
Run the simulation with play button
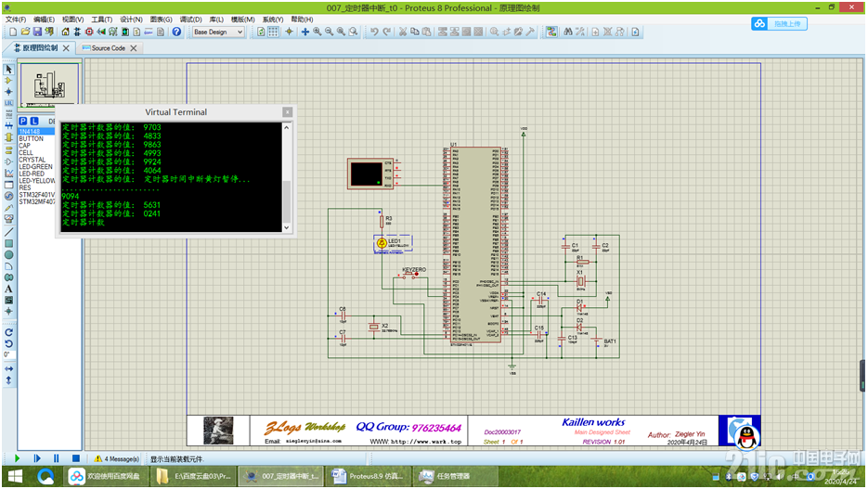(x=17, y=458)
